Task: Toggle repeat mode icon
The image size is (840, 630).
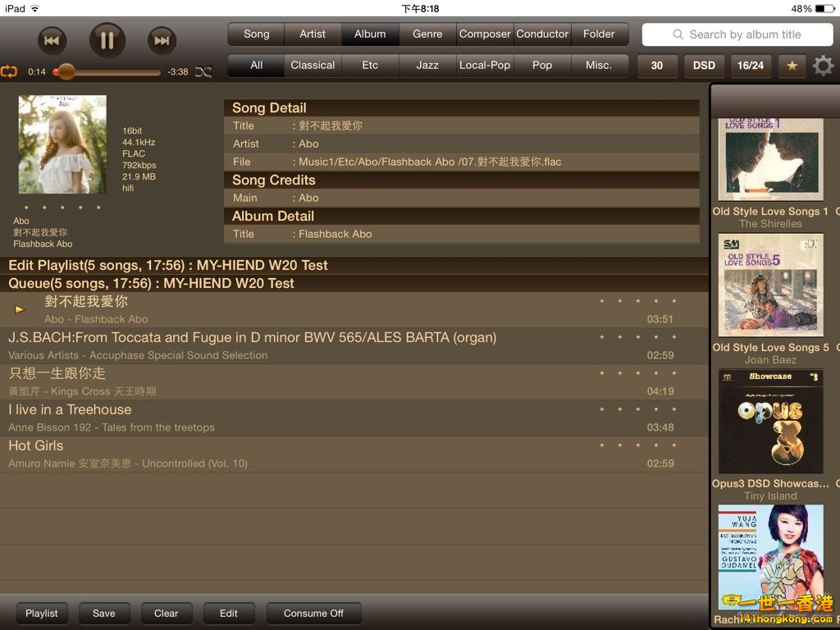Action: 9,71
